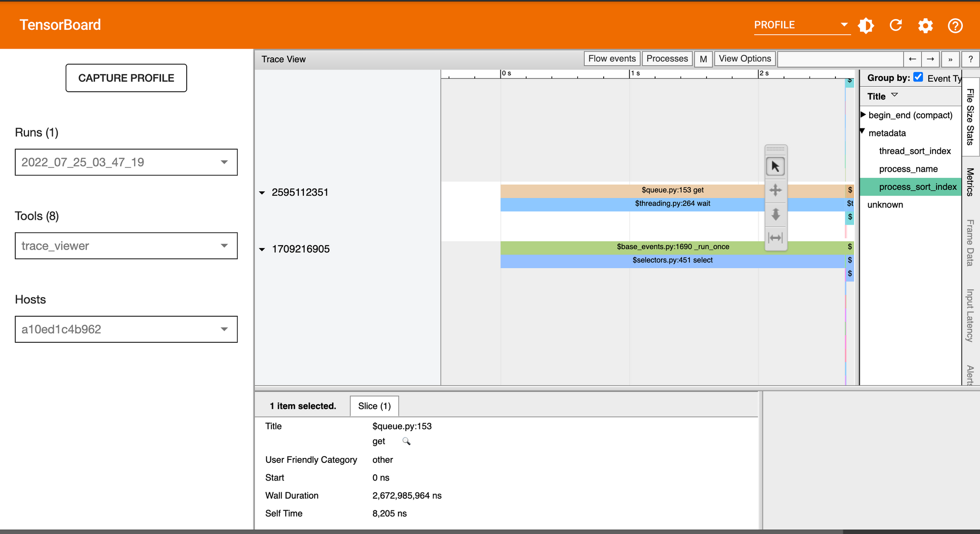Open the File Size Stats side tab
The image size is (980, 534).
(x=970, y=117)
